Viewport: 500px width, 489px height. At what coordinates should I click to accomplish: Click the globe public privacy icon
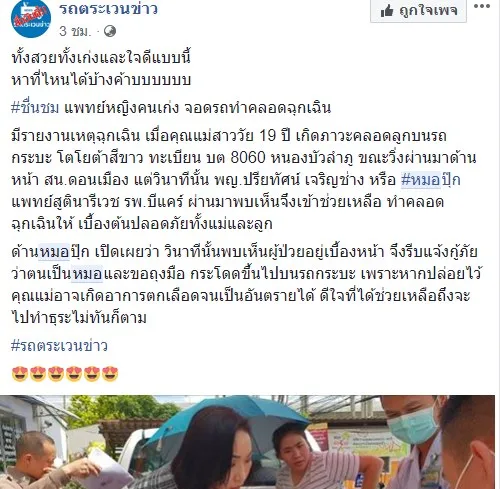110,31
